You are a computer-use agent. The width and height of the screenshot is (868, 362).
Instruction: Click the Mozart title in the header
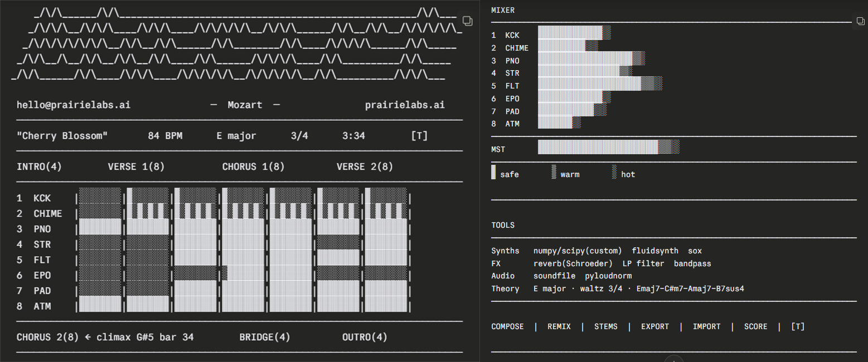point(245,105)
